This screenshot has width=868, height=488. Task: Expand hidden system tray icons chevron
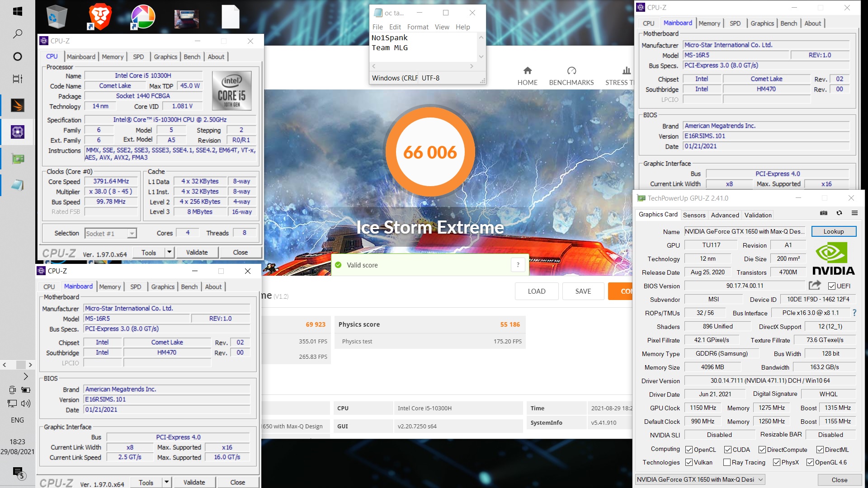(x=26, y=376)
